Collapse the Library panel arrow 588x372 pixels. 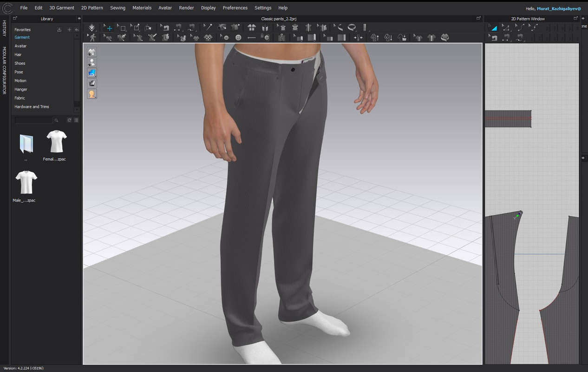tap(78, 19)
